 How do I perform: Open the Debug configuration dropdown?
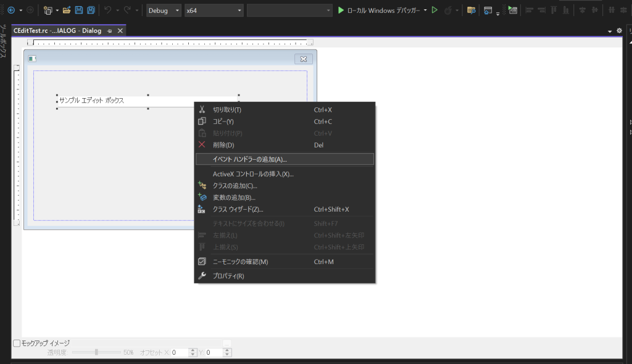point(164,10)
